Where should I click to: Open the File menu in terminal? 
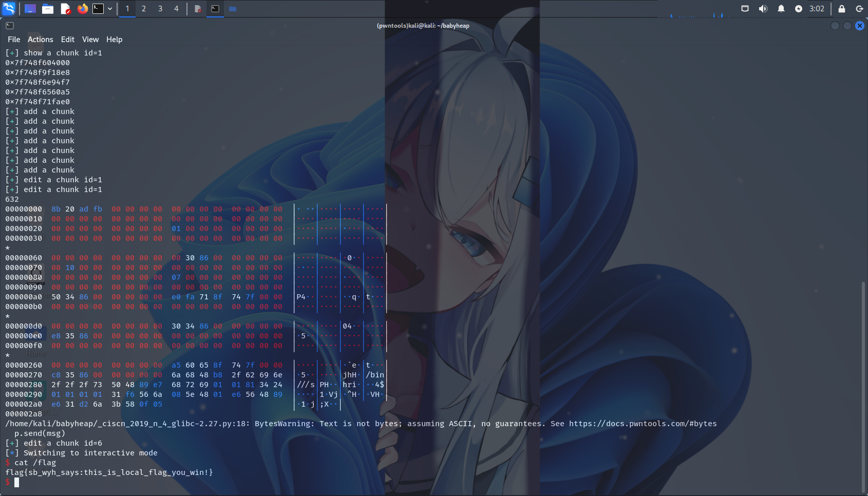coord(14,40)
